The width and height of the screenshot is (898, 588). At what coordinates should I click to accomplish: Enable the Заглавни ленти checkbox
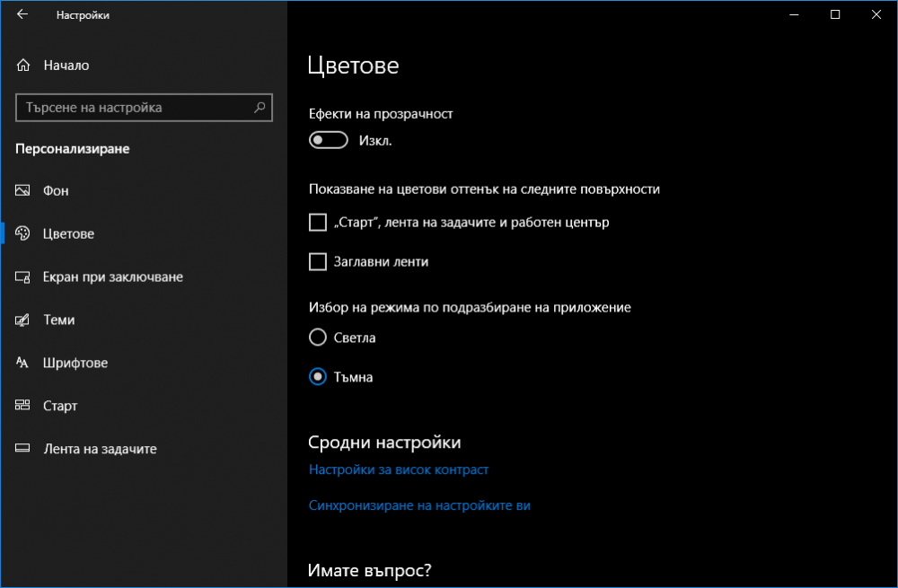coord(318,261)
